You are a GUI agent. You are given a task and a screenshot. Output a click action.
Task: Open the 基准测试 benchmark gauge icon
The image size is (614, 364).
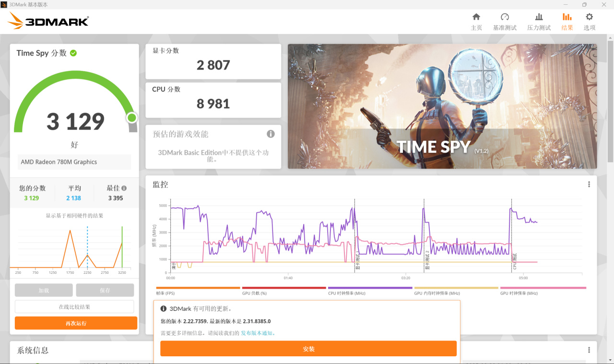click(505, 17)
